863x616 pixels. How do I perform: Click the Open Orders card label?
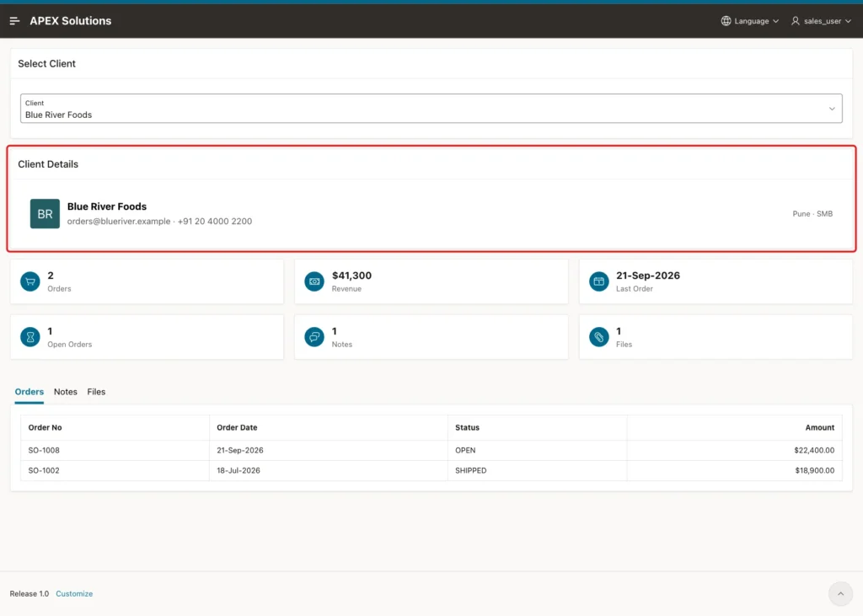(x=69, y=345)
